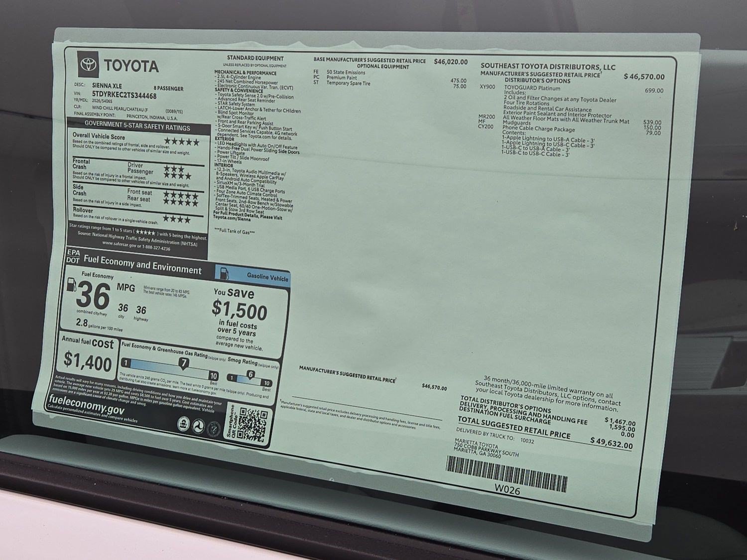Click the truck delivery number 10032
Image resolution: width=747 pixels, height=560 pixels.
[527, 440]
